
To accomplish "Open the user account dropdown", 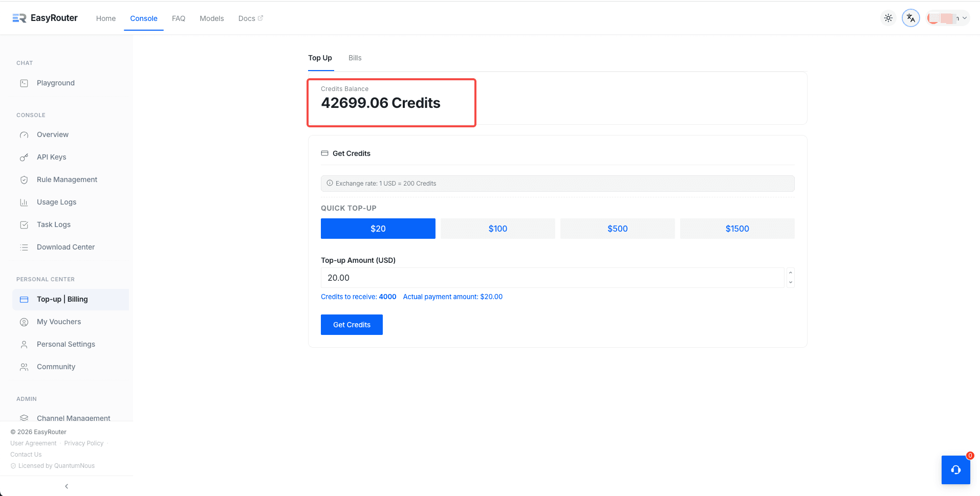I will 948,18.
